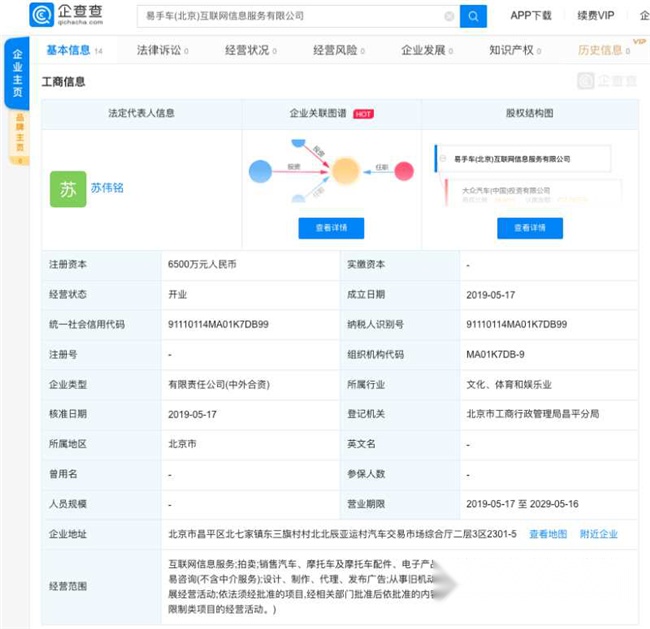Switch to 经营状况 tab
This screenshot has height=629, width=650.
pos(251,50)
